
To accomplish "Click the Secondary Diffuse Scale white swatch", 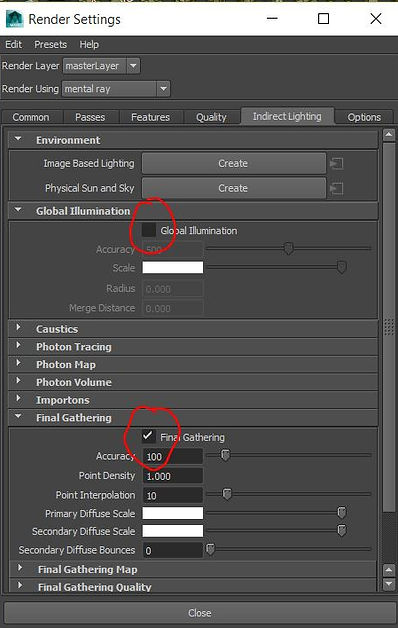I will tap(173, 531).
